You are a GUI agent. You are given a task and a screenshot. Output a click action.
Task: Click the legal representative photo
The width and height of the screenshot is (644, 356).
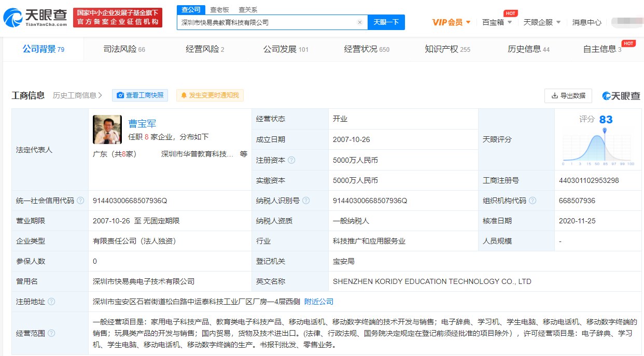click(107, 130)
